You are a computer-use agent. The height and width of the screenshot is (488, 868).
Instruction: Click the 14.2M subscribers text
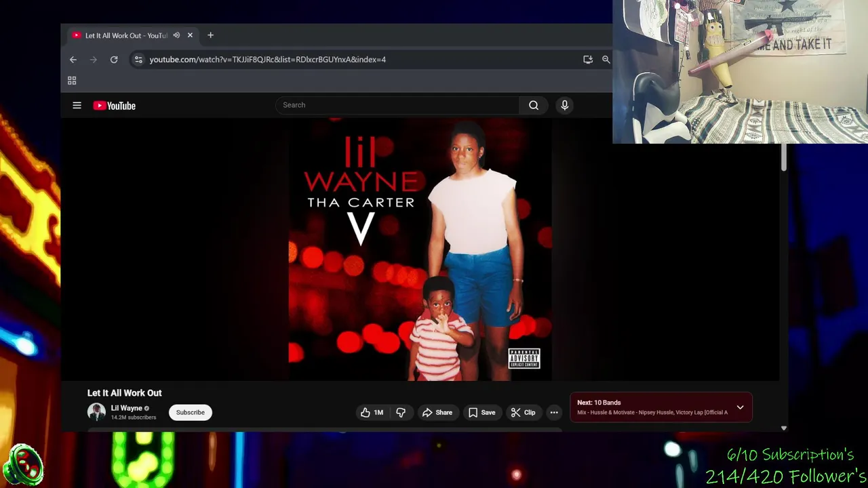coord(134,418)
